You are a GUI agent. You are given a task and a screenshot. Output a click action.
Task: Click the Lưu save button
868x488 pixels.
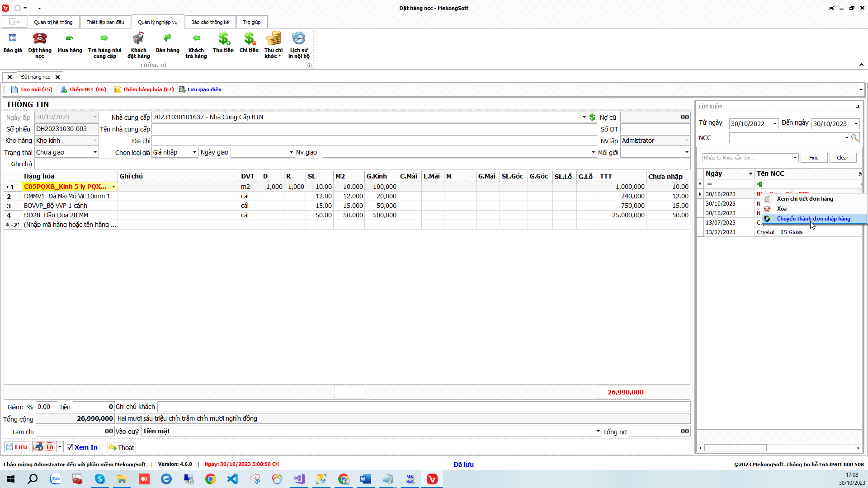17,447
